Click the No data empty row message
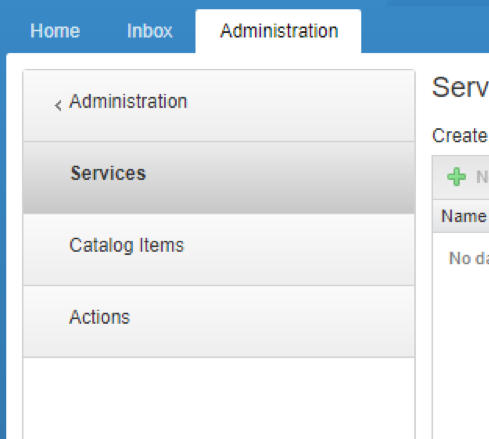The image size is (489, 439). pyautogui.click(x=469, y=258)
